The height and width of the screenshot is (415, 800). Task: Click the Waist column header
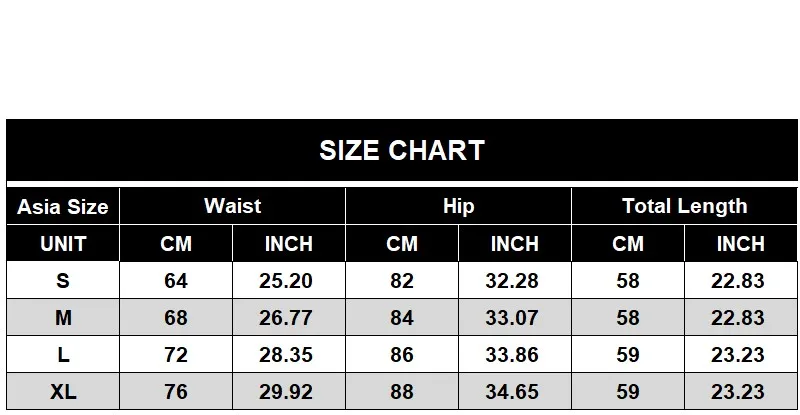pyautogui.click(x=233, y=206)
